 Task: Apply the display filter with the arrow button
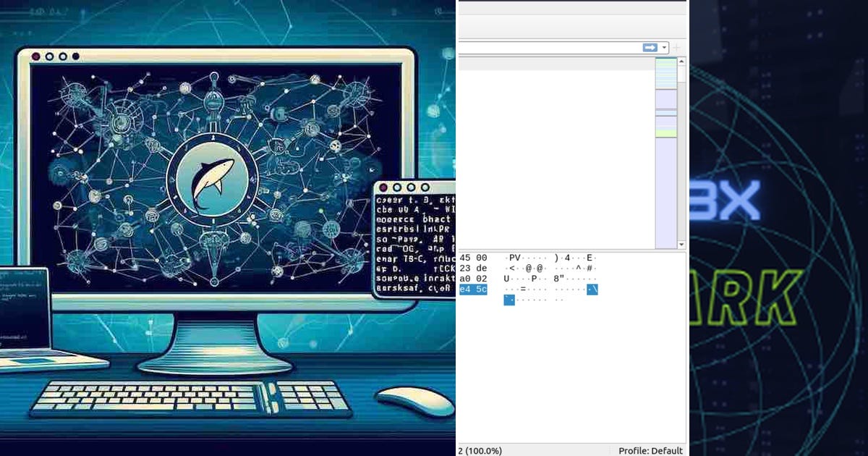(x=650, y=48)
